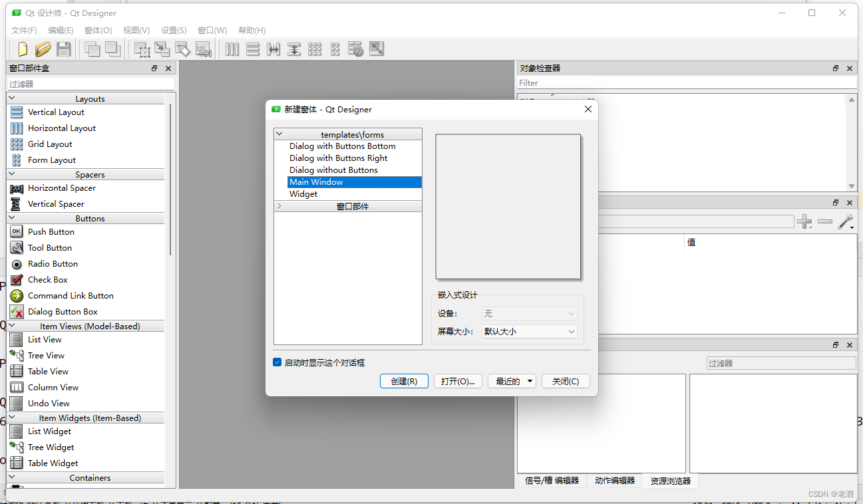Open the 最近的 dropdown arrow

(x=530, y=381)
